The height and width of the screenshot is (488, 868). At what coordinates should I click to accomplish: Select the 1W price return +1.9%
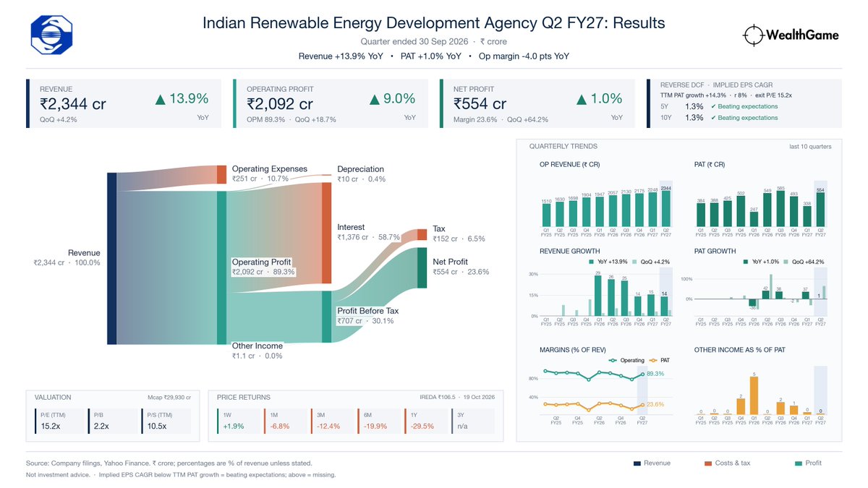[x=237, y=421]
